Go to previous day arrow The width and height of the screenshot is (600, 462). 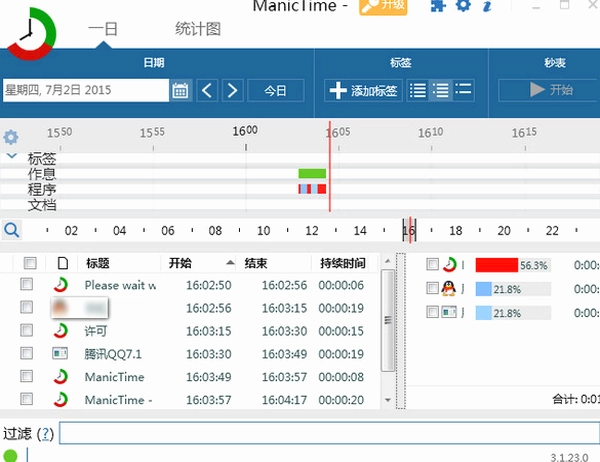pyautogui.click(x=207, y=90)
